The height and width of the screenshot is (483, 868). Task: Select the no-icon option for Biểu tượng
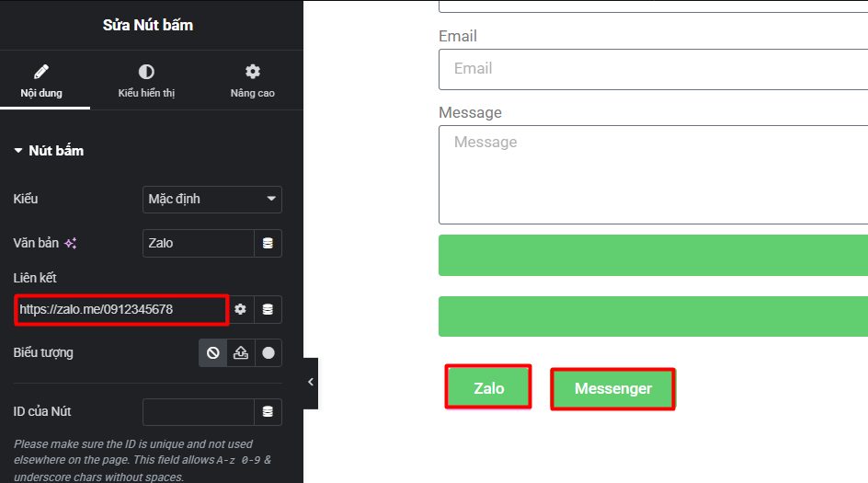click(213, 353)
